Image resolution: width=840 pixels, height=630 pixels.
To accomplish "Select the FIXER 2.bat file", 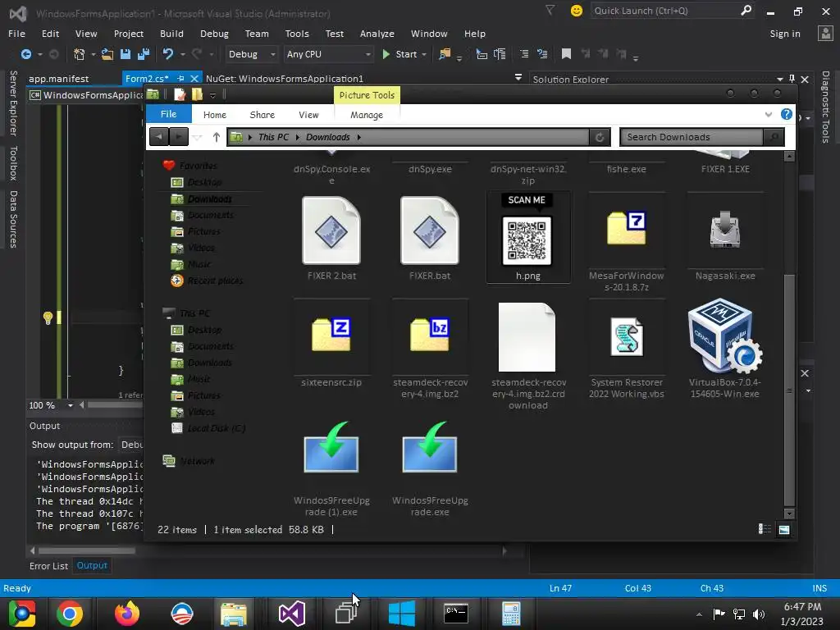I will click(x=331, y=237).
